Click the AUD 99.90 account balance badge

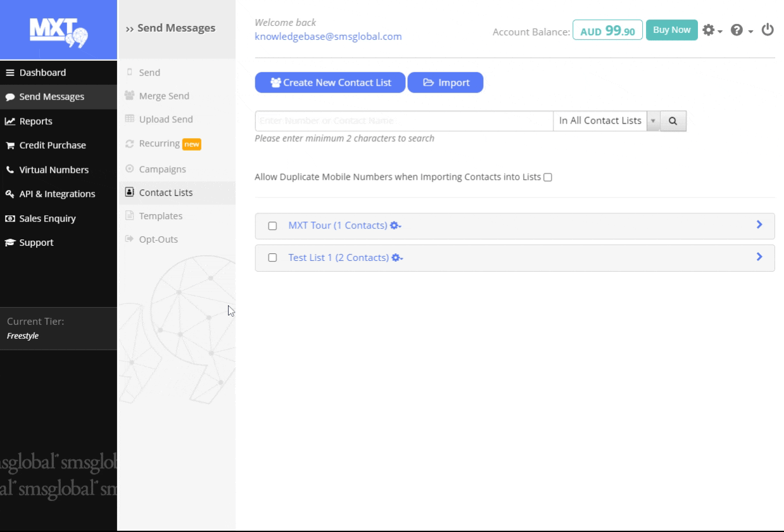[x=607, y=30]
